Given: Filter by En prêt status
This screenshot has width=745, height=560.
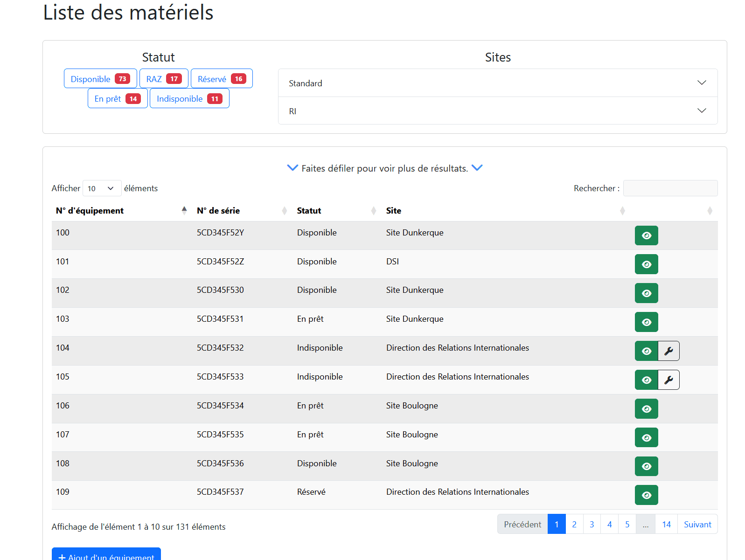Looking at the screenshot, I should coord(118,98).
